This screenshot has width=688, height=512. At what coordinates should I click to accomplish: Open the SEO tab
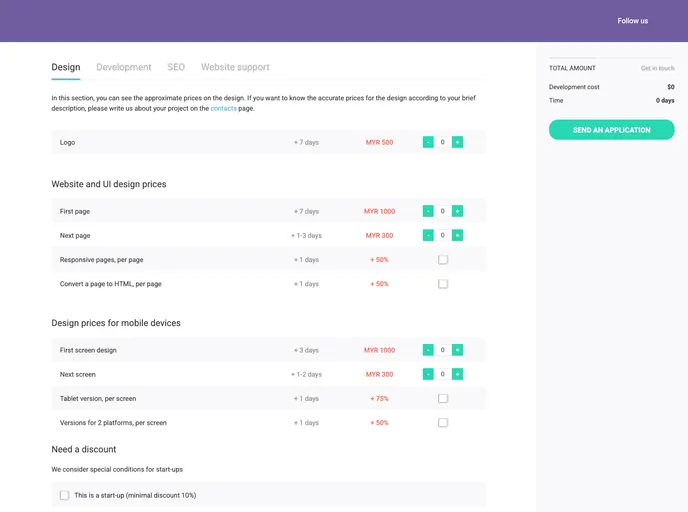pos(176,67)
